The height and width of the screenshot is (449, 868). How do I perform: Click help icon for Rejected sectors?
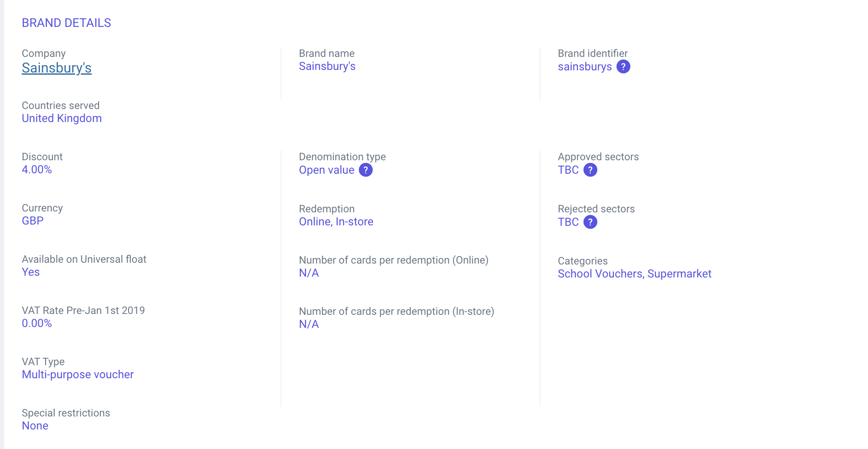pyautogui.click(x=590, y=222)
